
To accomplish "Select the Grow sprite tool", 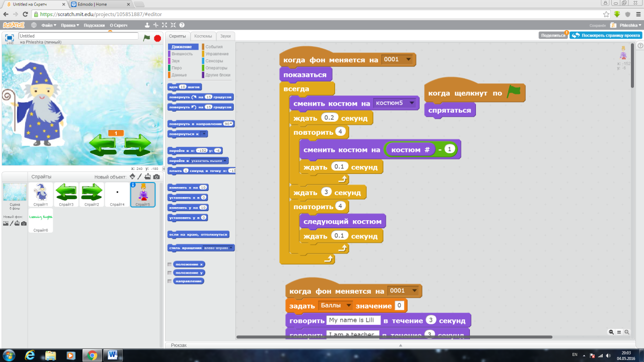I will click(165, 25).
